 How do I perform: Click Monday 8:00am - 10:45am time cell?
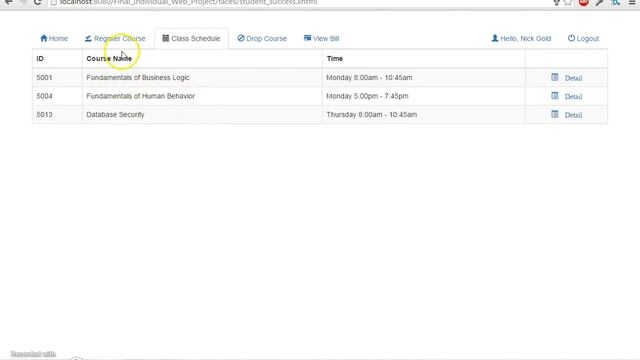[x=369, y=77]
